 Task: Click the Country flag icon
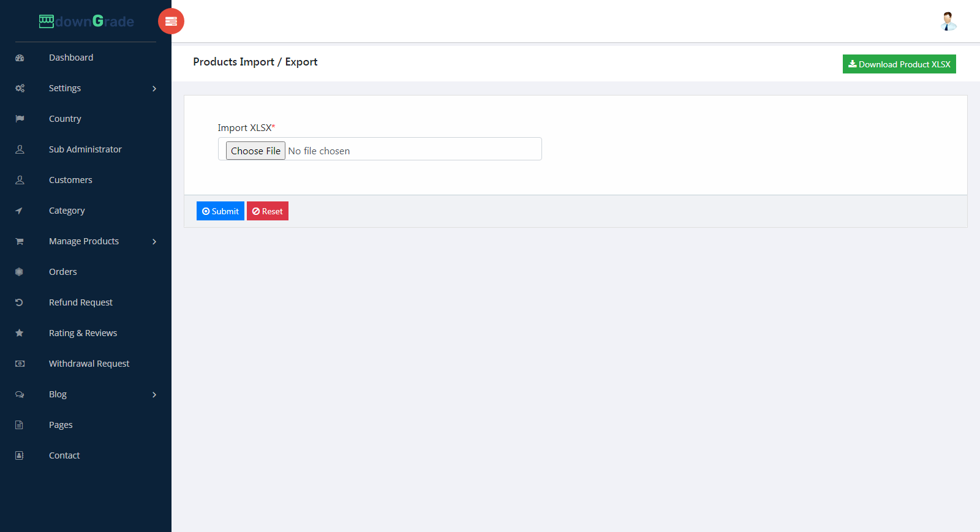click(x=20, y=119)
